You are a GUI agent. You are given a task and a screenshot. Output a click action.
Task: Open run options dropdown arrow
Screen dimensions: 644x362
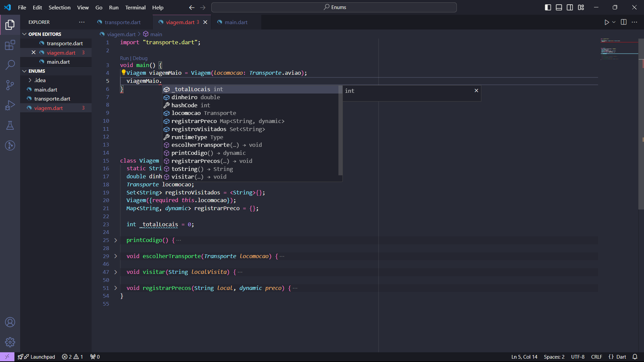point(614,22)
